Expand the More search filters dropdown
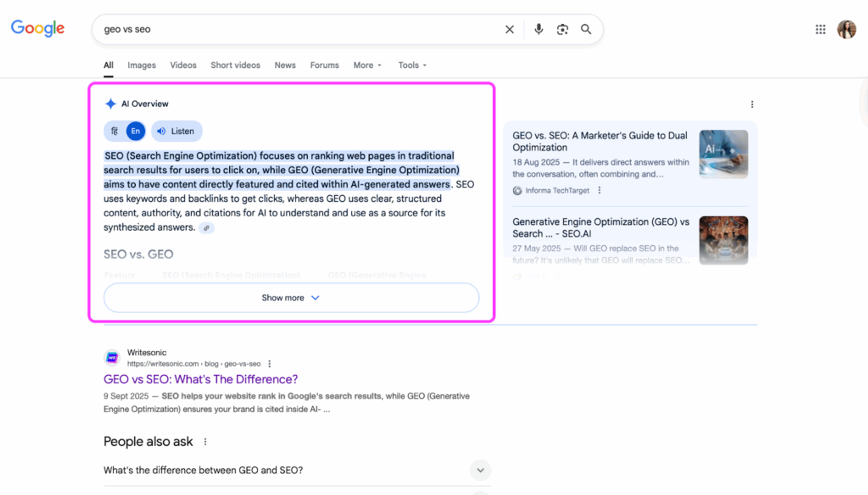The image size is (868, 495). click(x=367, y=65)
